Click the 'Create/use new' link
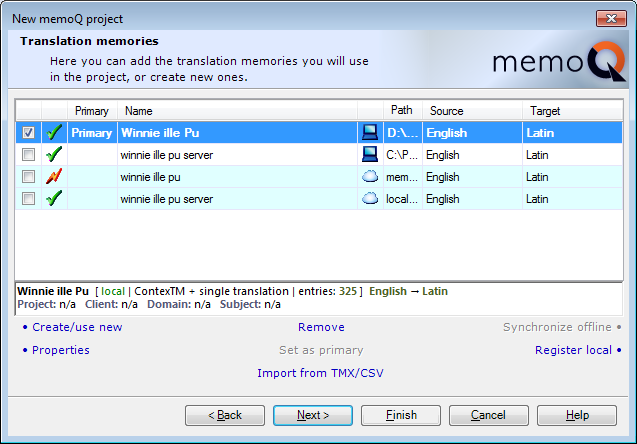This screenshot has height=444, width=637. [77, 327]
